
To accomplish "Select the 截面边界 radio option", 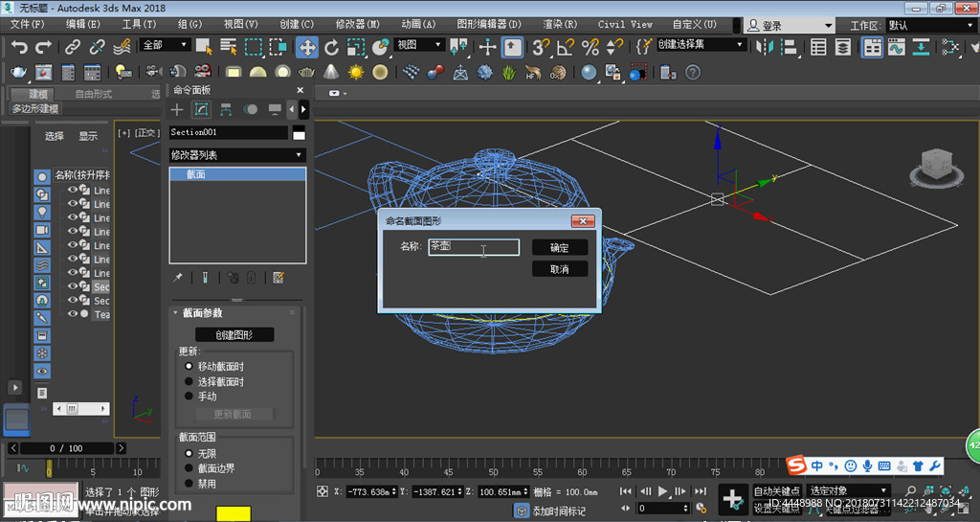I will 189,468.
